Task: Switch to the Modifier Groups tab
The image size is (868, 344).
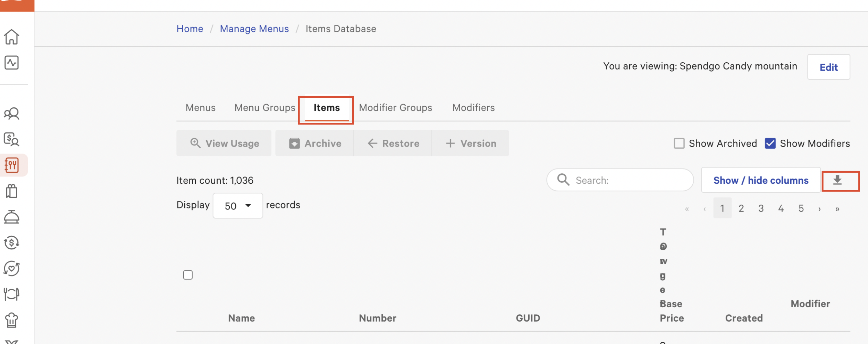Action: coord(395,108)
